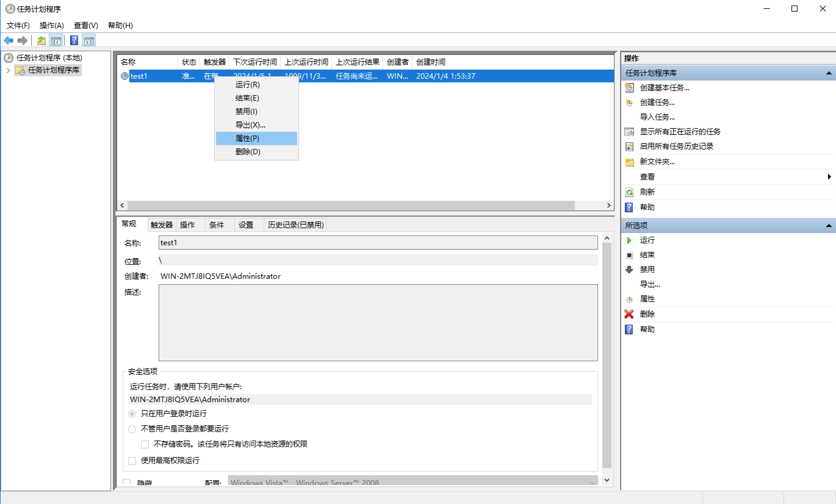Image resolution: width=836 pixels, height=504 pixels.
Task: Click the task list horizontal scrollbar
Action: tap(351, 205)
